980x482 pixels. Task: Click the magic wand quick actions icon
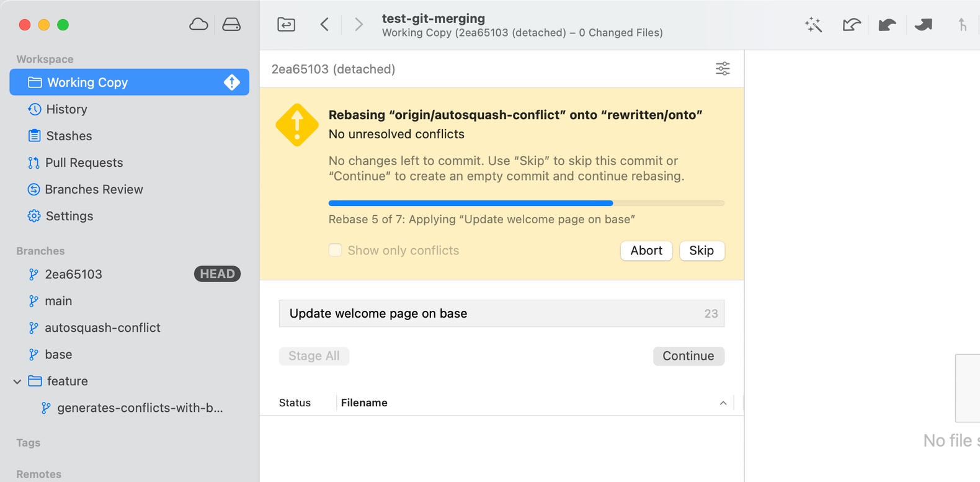click(x=813, y=25)
